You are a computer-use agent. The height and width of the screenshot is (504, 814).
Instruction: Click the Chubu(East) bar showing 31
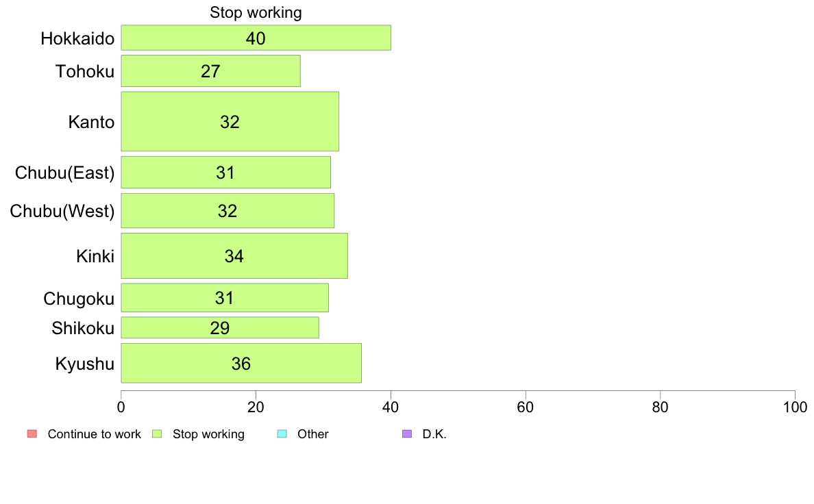226,173
